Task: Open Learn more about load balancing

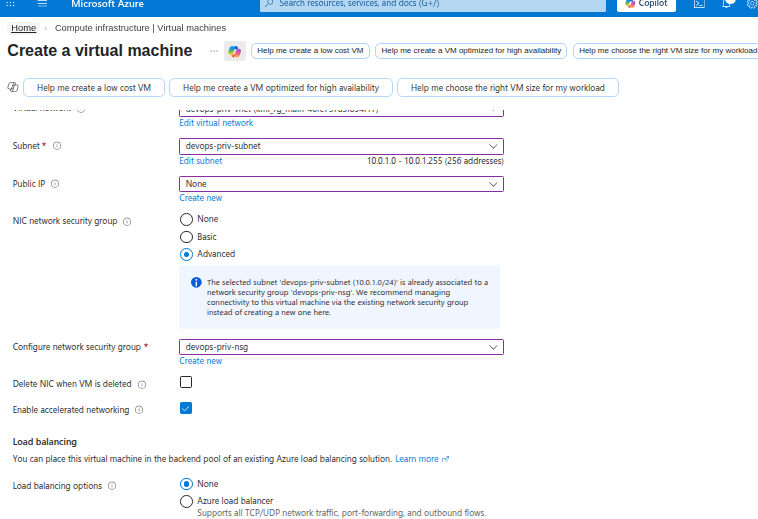Action: [417, 459]
